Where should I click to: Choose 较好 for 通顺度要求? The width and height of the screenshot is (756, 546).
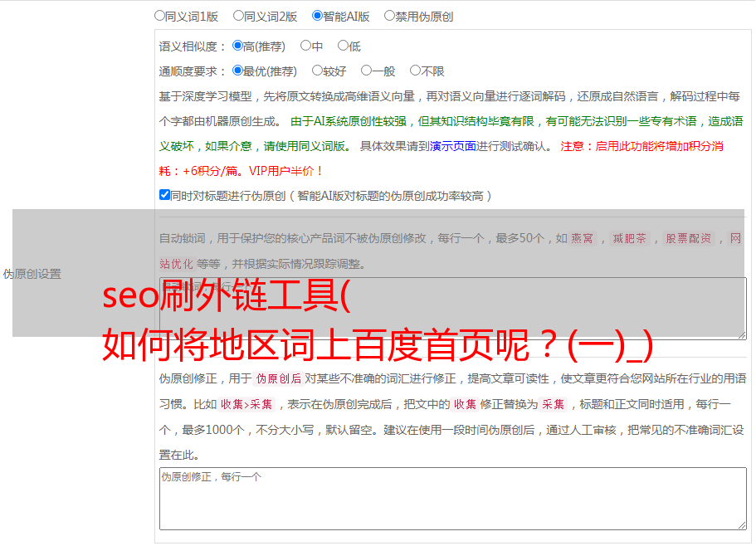[x=317, y=71]
